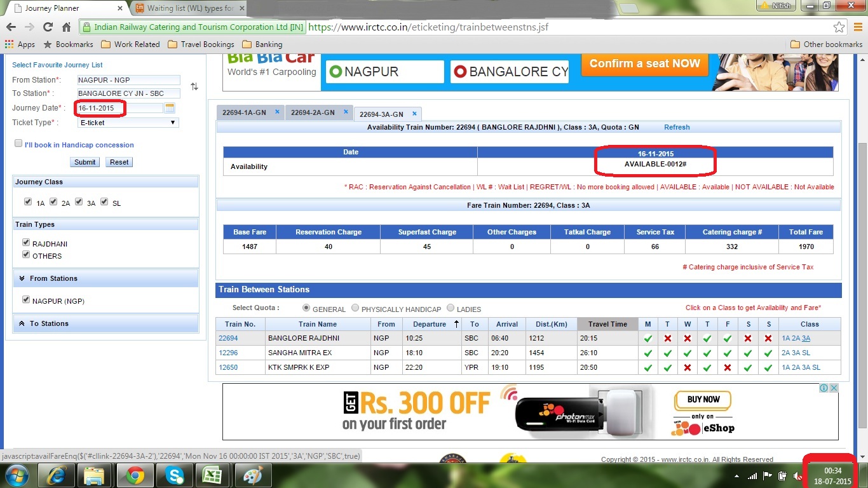Open Paint from the taskbar
The width and height of the screenshot is (868, 488).
click(x=252, y=475)
